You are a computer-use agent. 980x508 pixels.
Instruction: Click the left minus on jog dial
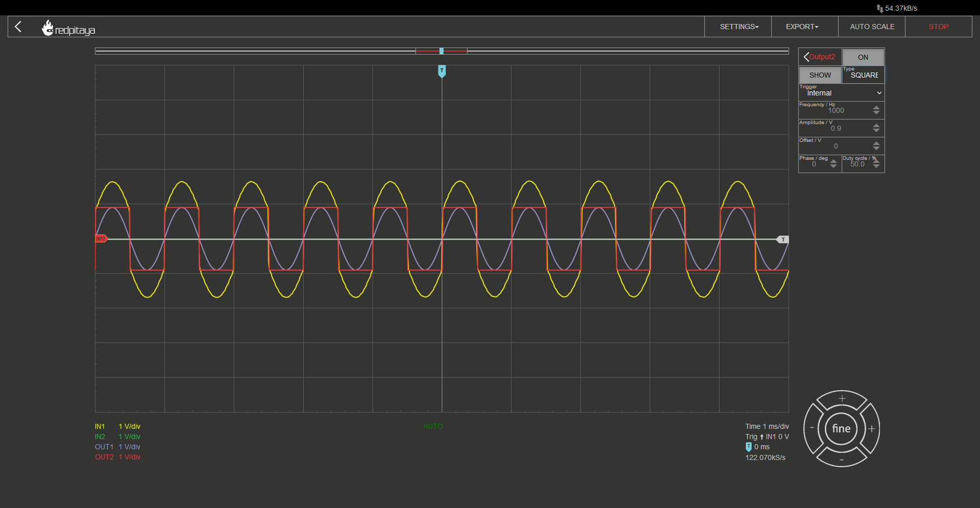pos(812,428)
